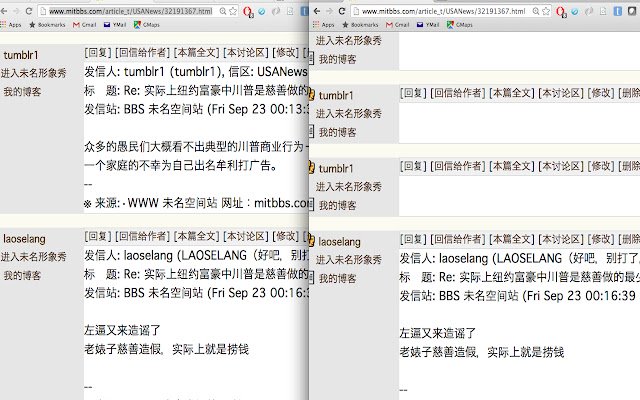Open Apps shortcut in left window bookmarks bar
Image resolution: width=640 pixels, height=400 pixels.
point(11,25)
